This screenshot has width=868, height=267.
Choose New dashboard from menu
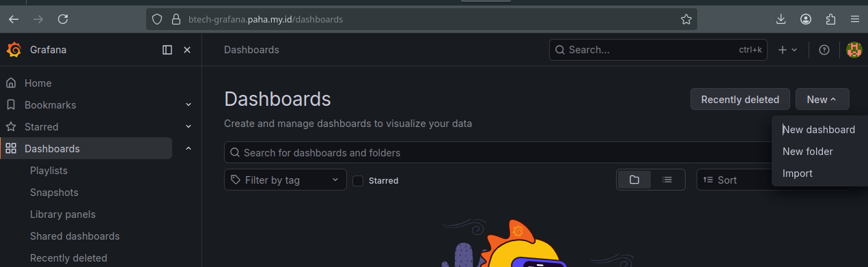819,130
